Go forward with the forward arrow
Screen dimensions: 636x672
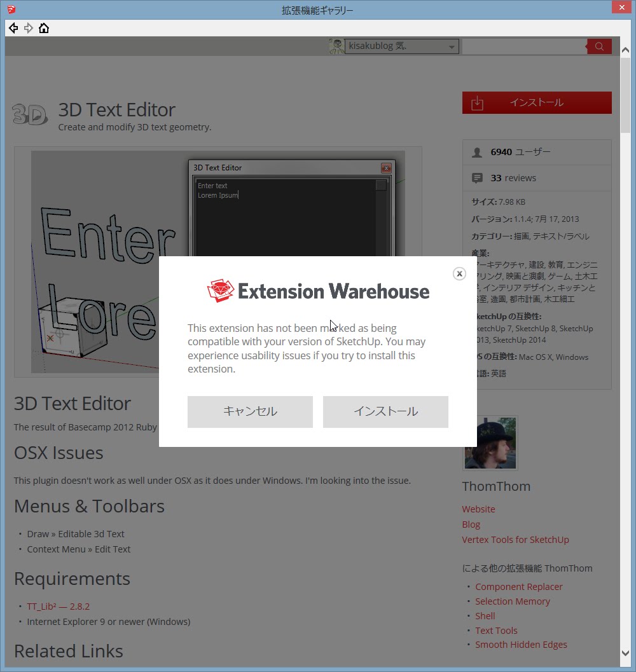(x=29, y=28)
